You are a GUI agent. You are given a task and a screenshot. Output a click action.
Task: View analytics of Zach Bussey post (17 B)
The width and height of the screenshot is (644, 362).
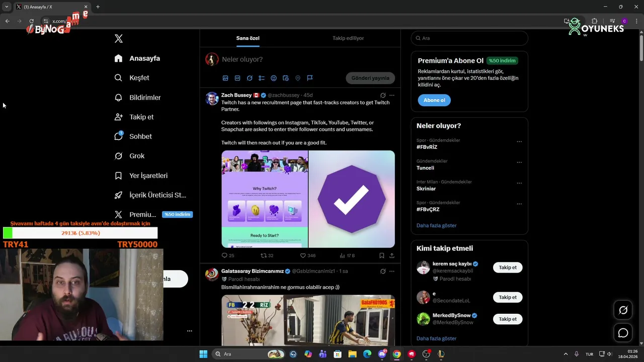point(347,255)
